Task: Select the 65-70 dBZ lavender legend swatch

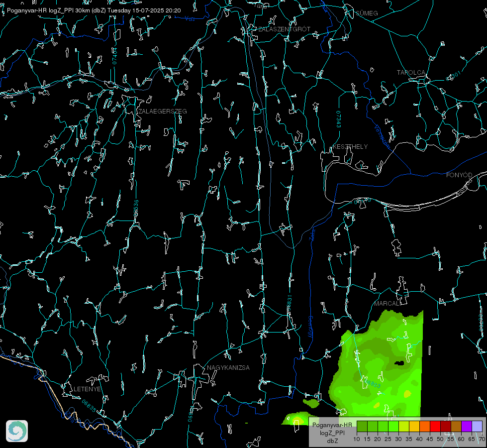Action: point(477,426)
